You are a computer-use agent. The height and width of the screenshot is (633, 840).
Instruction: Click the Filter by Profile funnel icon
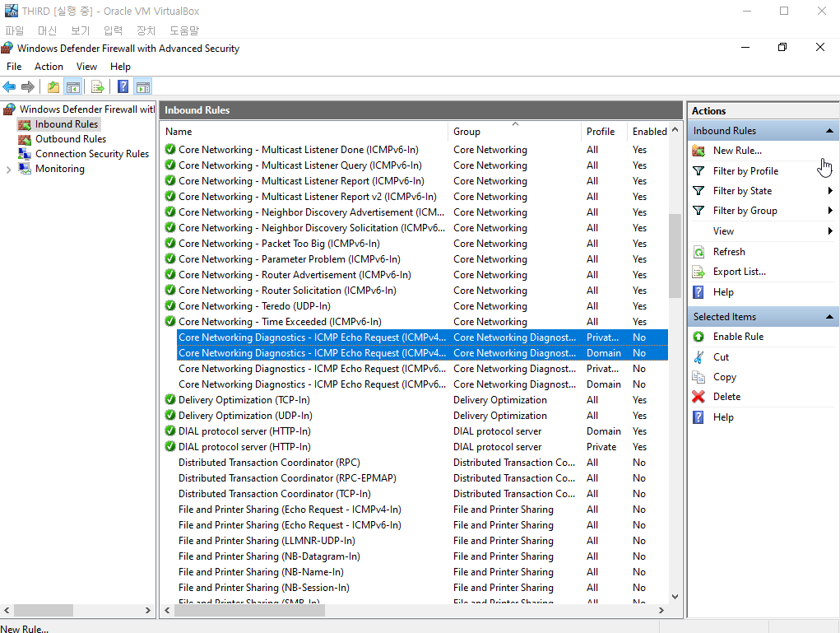click(698, 171)
